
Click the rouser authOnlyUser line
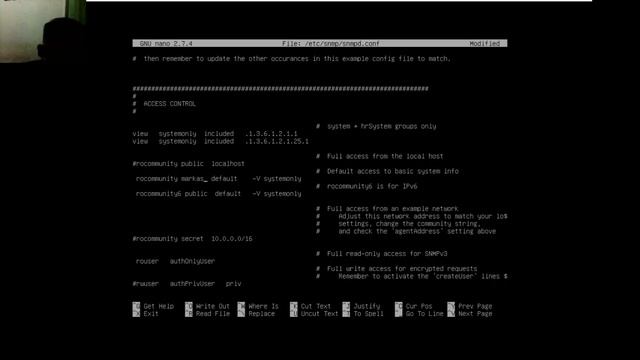pos(175,261)
